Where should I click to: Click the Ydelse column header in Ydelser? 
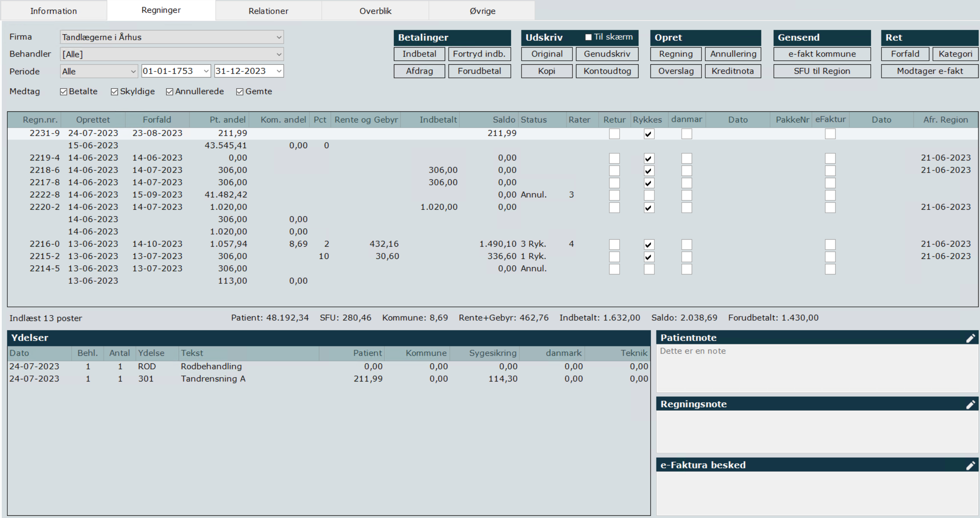[157, 353]
